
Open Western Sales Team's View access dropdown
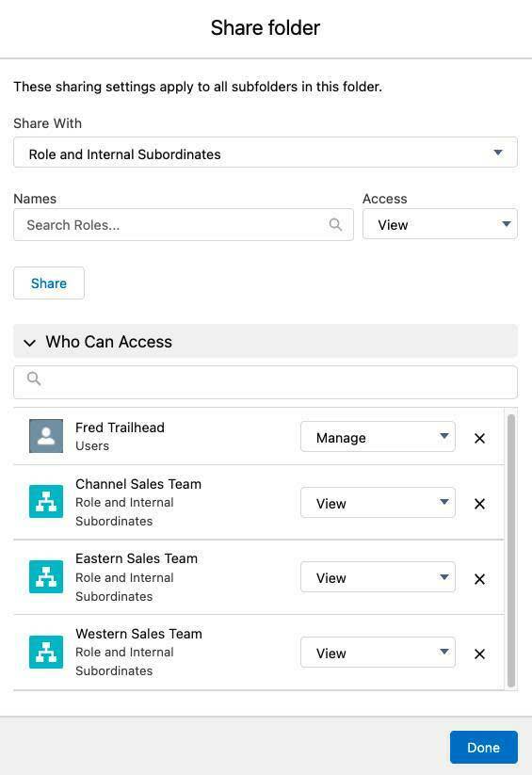coord(378,652)
